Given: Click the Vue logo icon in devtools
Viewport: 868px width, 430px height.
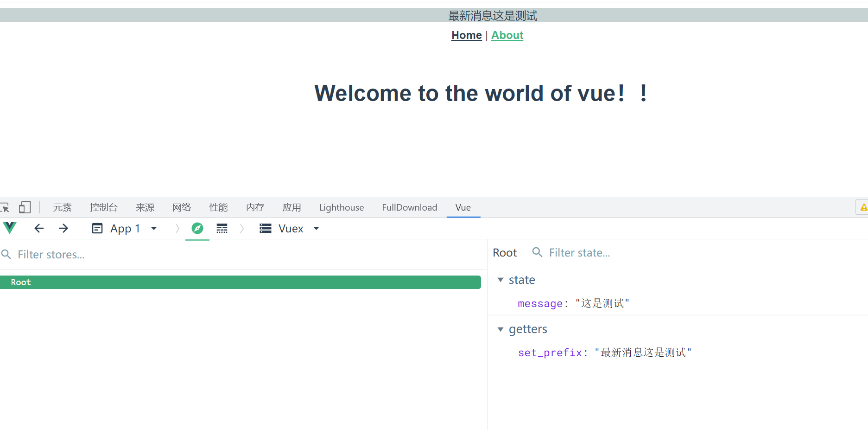Looking at the screenshot, I should [x=10, y=228].
